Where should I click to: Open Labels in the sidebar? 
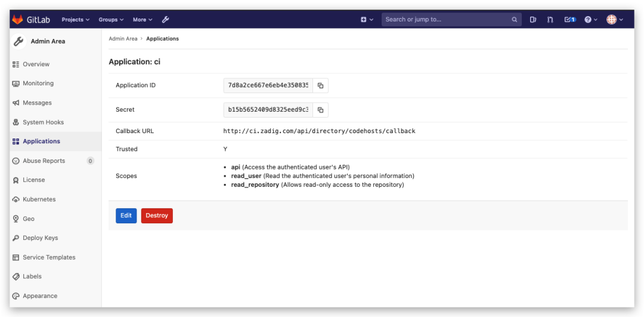tap(55, 276)
